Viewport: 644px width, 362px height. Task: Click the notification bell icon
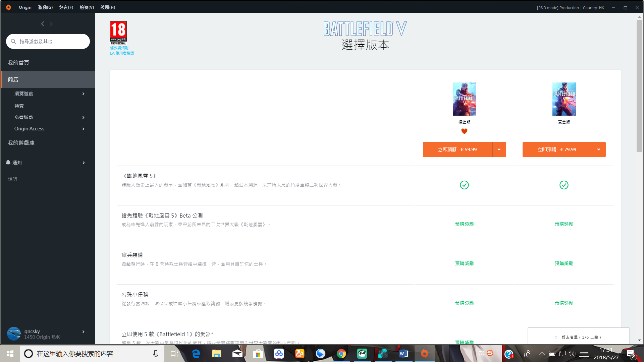coord(8,163)
